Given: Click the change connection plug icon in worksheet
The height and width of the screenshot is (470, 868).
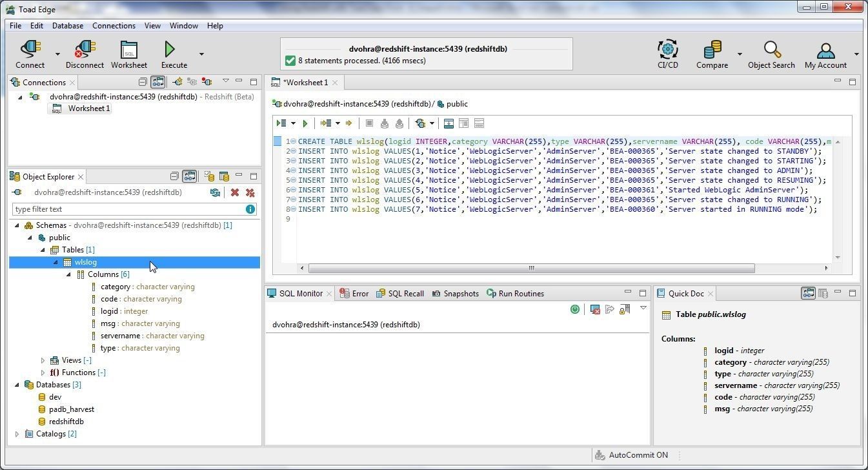Looking at the screenshot, I should (x=421, y=123).
